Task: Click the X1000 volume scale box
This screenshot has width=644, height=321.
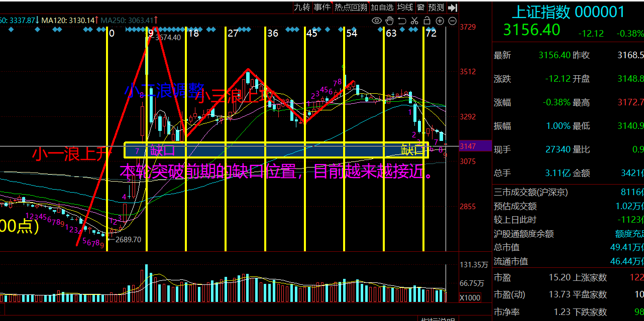Action: pyautogui.click(x=470, y=297)
